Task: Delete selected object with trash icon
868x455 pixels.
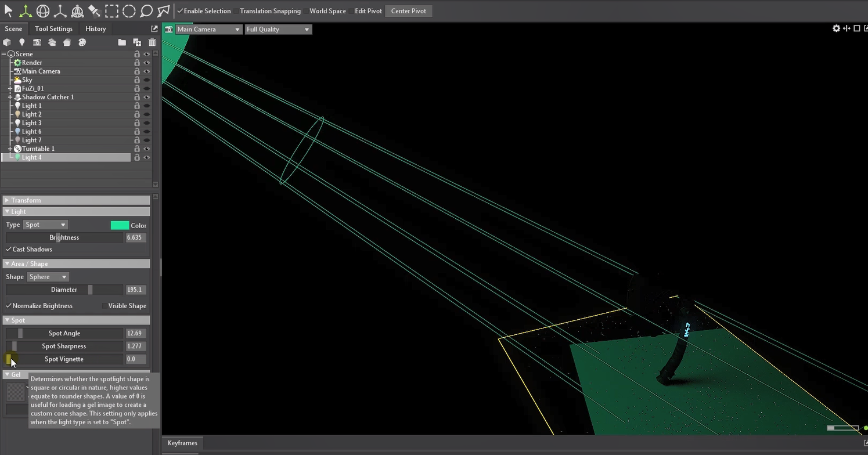Action: coord(152,42)
